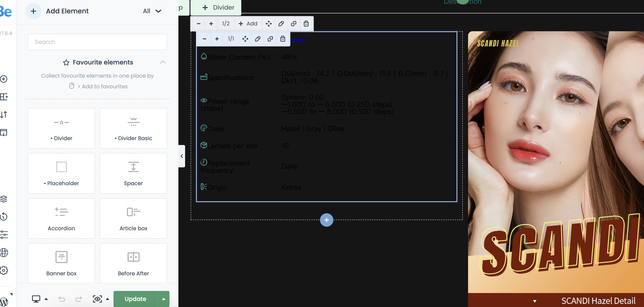Click the move handle icon in the 1/1 toolbar
Viewport: 644px width, 307px height.
coord(245,39)
